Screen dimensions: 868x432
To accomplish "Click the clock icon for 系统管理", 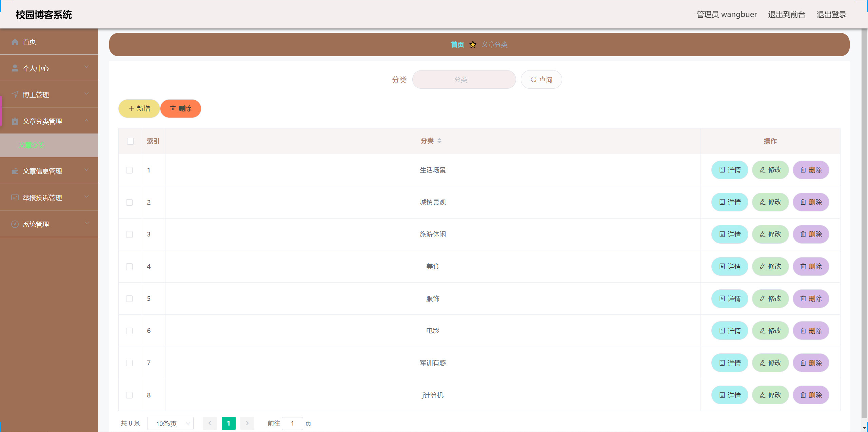I will [x=15, y=224].
